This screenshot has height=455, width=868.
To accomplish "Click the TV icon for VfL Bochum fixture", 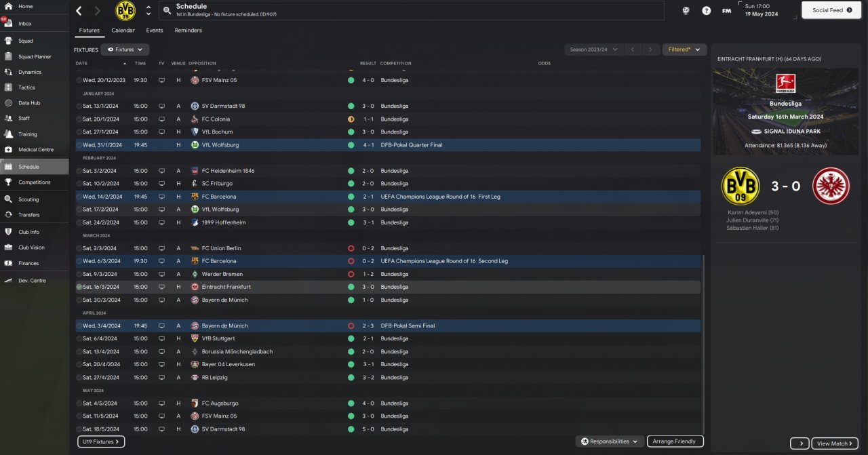I will point(161,132).
